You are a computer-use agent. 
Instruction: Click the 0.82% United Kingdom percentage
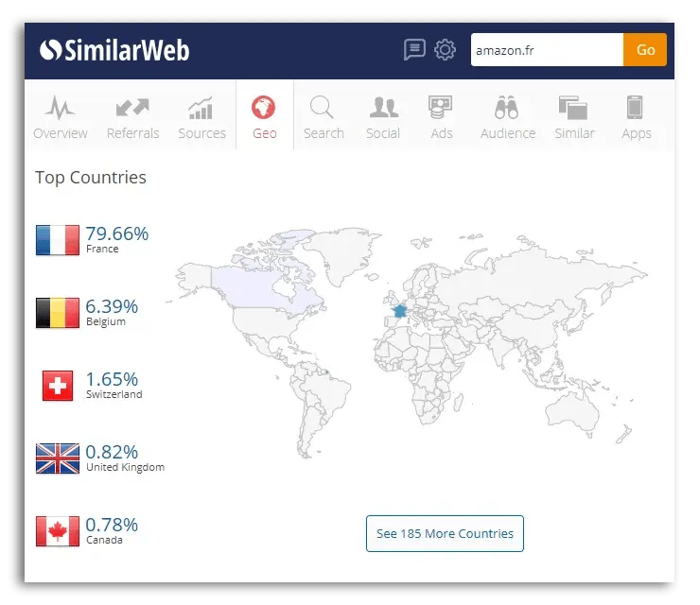point(112,452)
